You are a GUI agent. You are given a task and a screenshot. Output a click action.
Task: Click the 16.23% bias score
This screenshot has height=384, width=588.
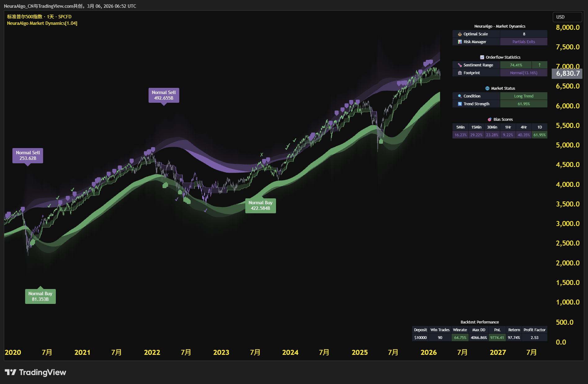pyautogui.click(x=461, y=135)
